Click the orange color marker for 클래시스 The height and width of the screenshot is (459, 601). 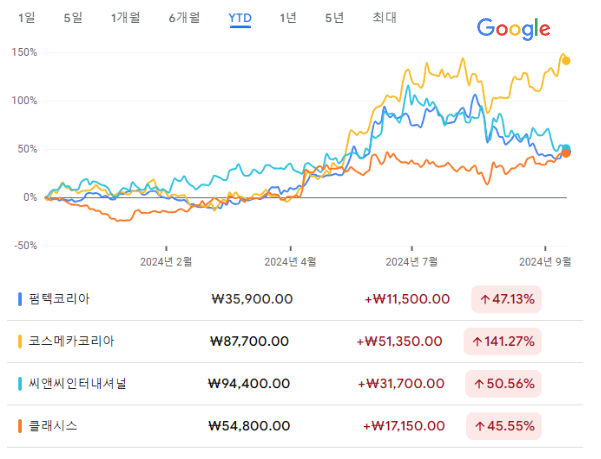(x=20, y=426)
